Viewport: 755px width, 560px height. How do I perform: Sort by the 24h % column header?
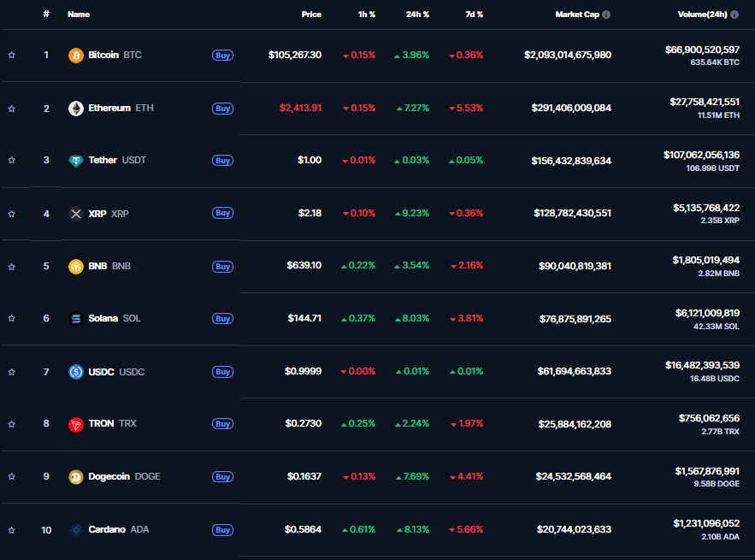[417, 15]
